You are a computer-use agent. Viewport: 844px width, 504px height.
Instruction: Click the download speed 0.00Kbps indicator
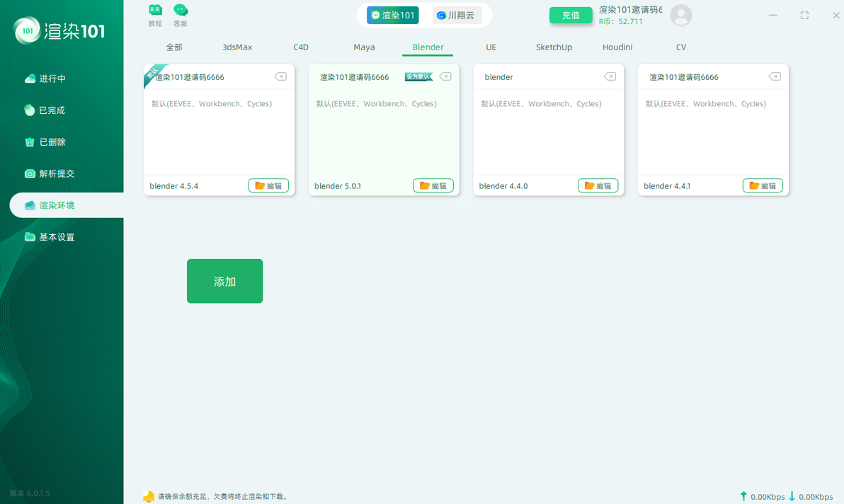coord(816,497)
